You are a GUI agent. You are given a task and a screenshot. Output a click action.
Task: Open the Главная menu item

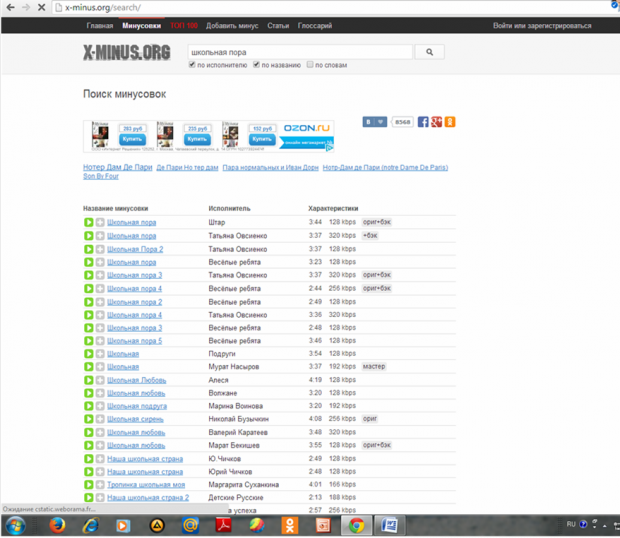pyautogui.click(x=100, y=26)
